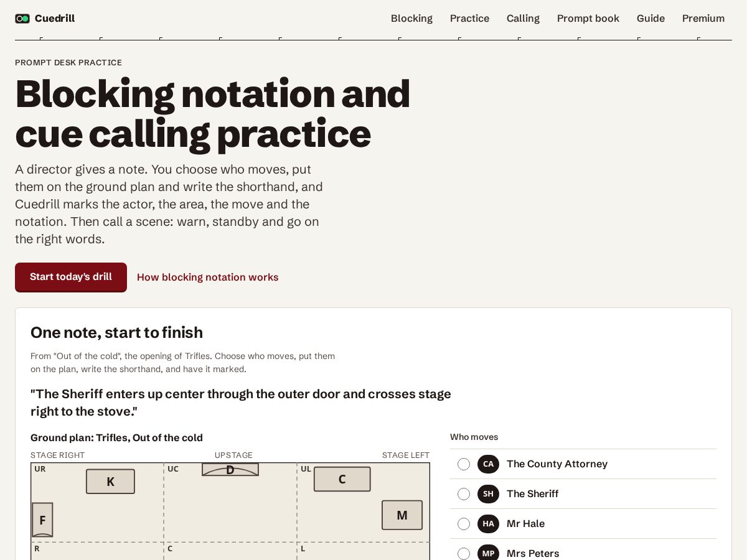
Task: Choose The County Attorney radio button
Action: 464,464
